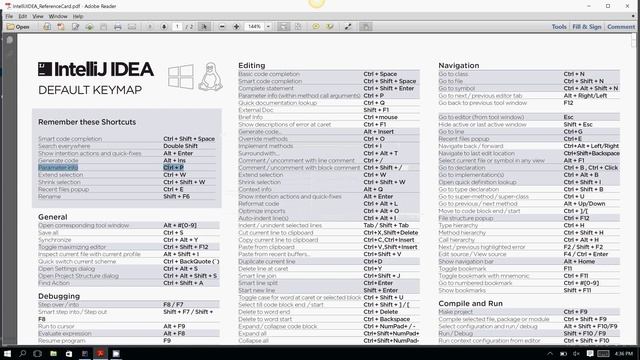The width and height of the screenshot is (640, 360).
Task: Open the Action Center notification icon
Action: [590, 353]
